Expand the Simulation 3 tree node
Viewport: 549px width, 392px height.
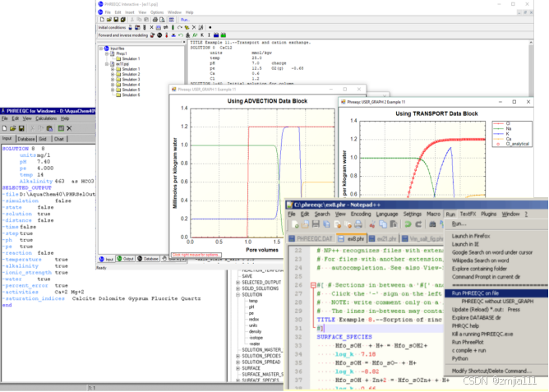(x=113, y=79)
